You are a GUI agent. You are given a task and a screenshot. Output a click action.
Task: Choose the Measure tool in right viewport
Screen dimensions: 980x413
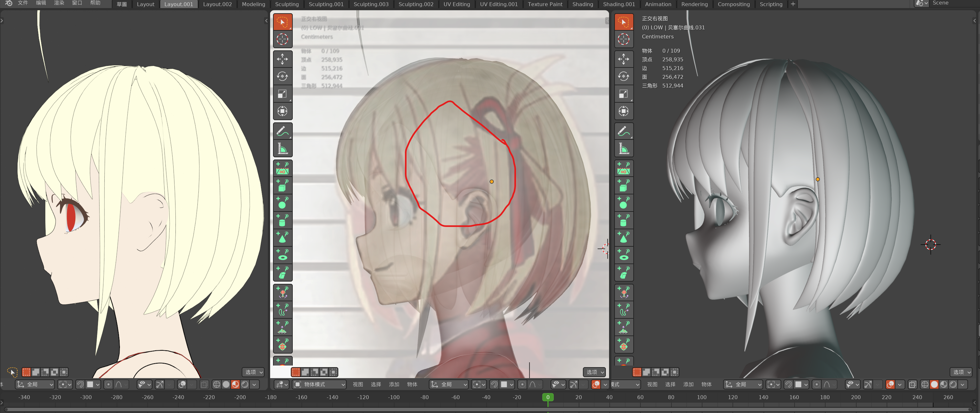pos(624,148)
